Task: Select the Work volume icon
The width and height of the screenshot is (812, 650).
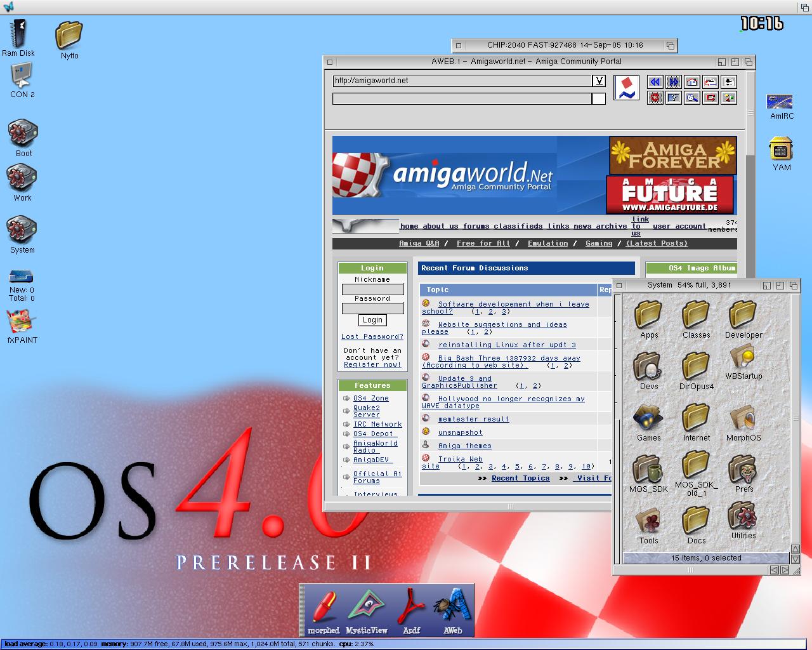Action: pos(22,183)
